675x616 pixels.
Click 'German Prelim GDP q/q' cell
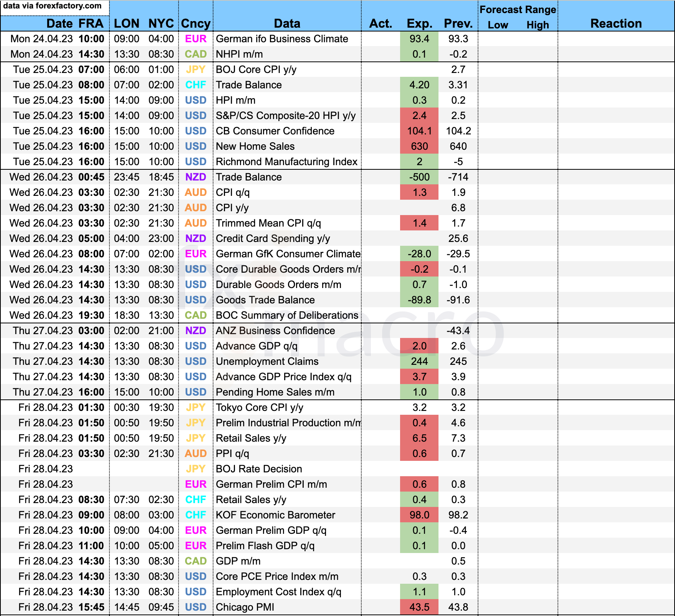[287, 530]
